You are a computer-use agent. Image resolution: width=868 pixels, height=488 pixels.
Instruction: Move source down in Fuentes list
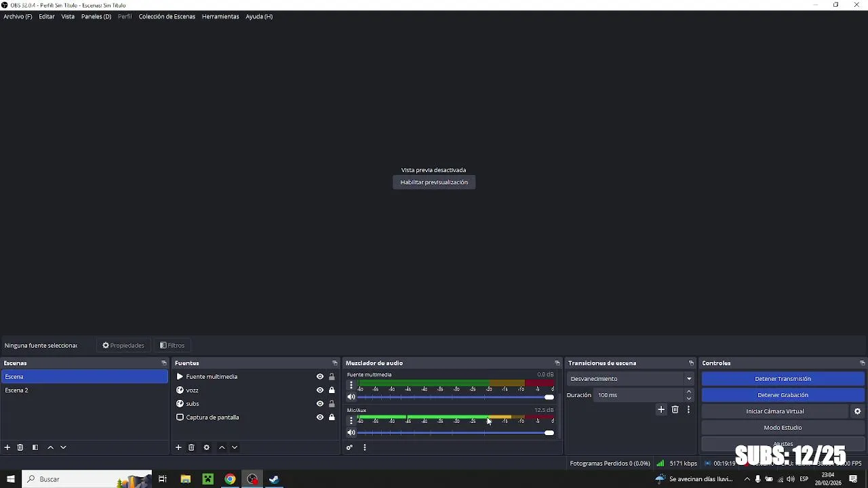pyautogui.click(x=235, y=447)
